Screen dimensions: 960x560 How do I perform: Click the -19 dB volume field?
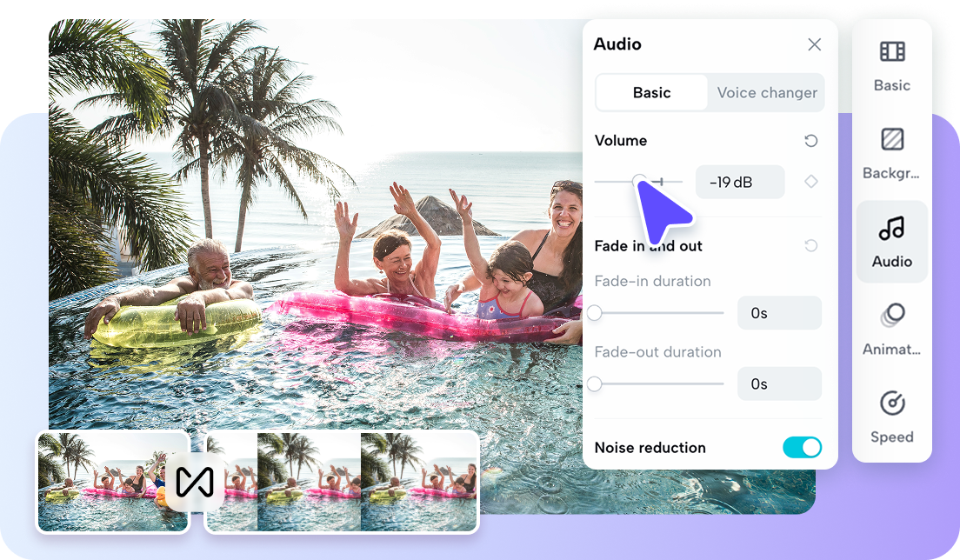(740, 182)
